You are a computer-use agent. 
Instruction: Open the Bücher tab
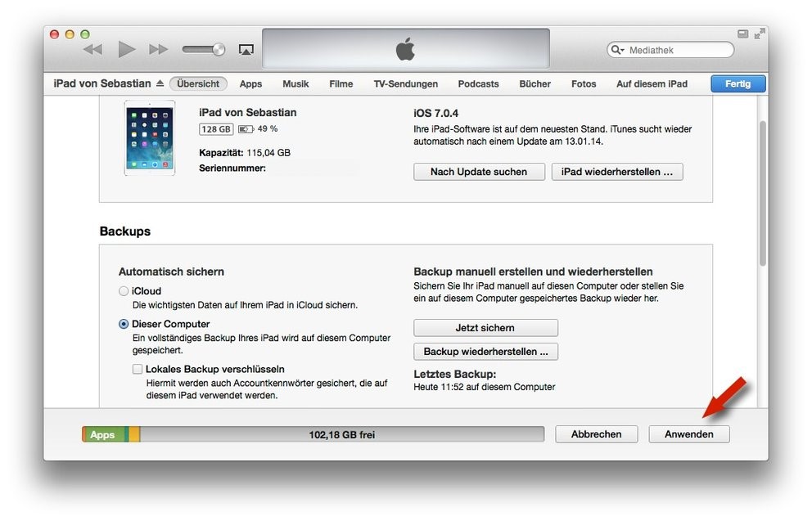[535, 83]
